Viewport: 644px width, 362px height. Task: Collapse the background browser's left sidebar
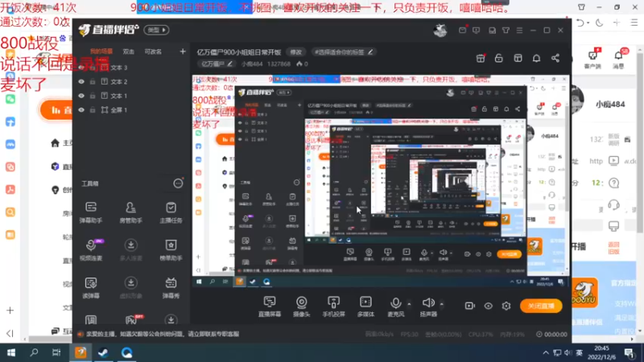pos(10,333)
